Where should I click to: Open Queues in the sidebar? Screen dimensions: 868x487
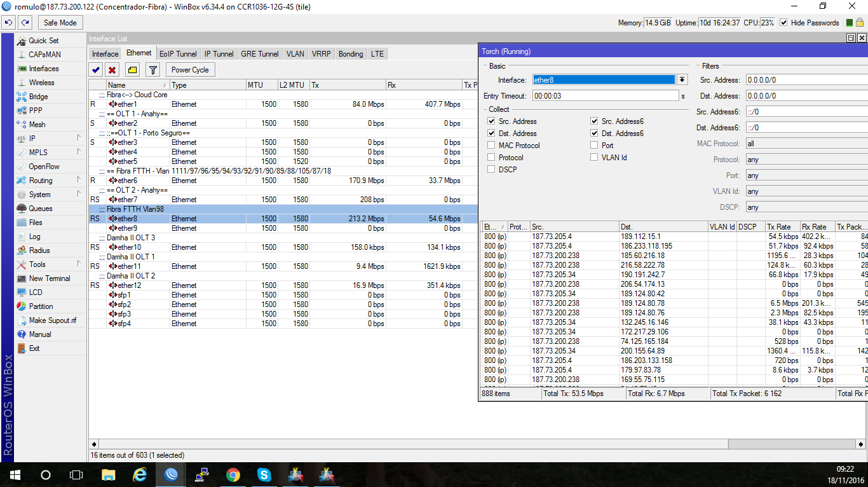click(40, 209)
